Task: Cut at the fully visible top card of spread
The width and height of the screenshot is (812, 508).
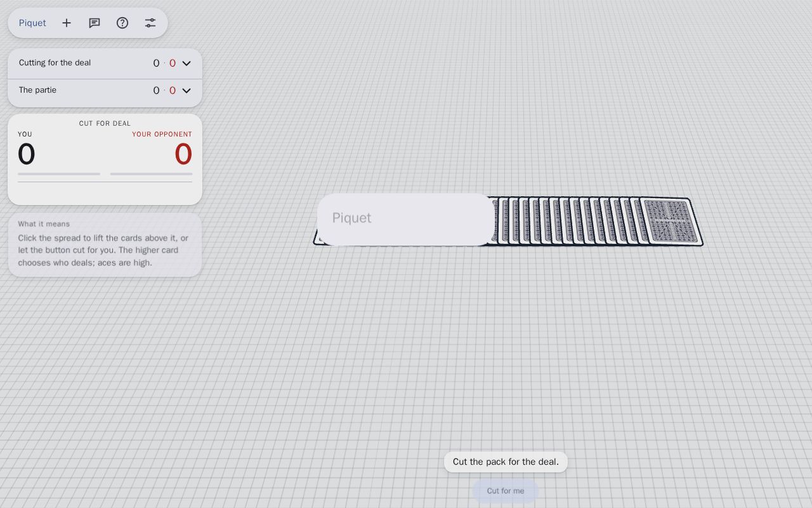Action: [x=671, y=221]
